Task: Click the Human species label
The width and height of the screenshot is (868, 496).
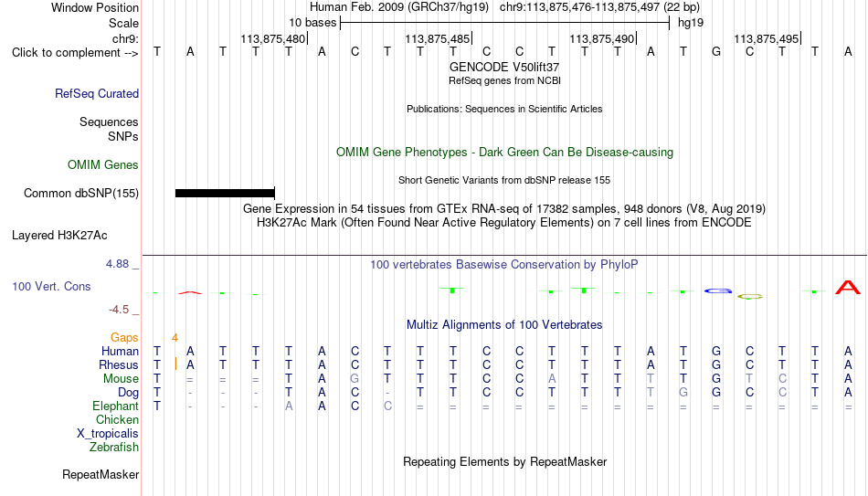Action: click(x=120, y=352)
